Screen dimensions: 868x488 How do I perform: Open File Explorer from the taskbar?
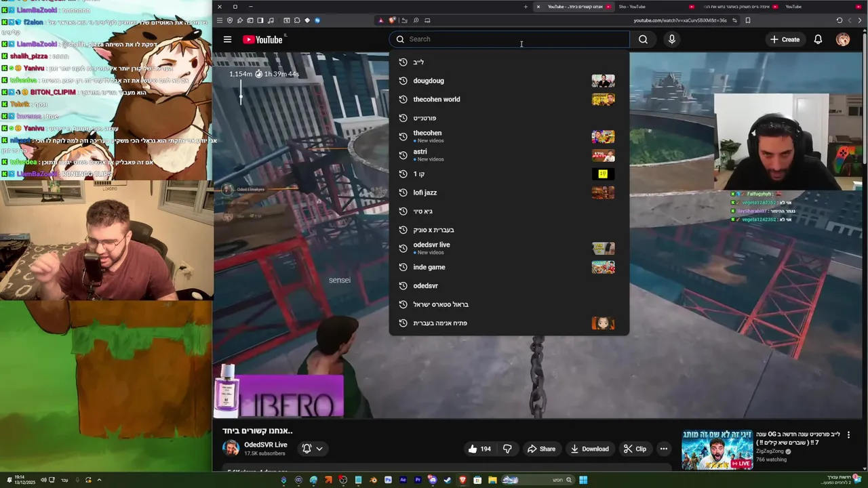(492, 480)
